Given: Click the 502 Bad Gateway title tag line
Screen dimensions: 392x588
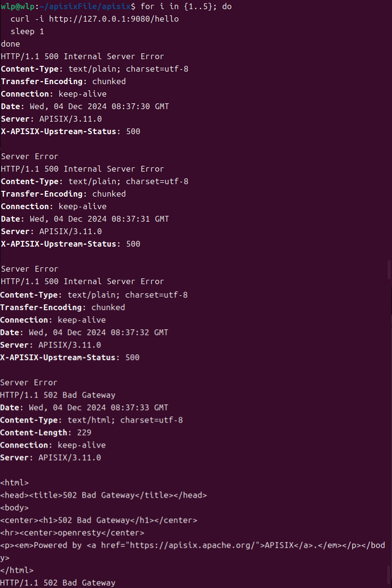Looking at the screenshot, I should tap(103, 495).
